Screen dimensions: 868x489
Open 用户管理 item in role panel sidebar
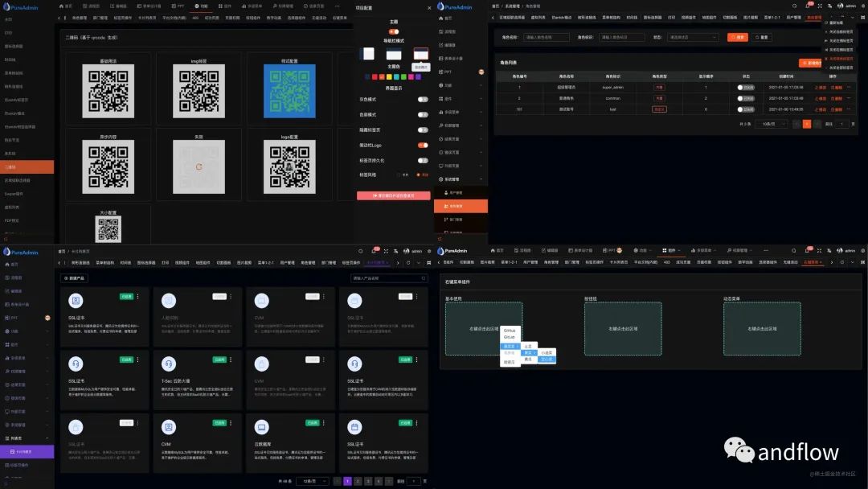pyautogui.click(x=461, y=193)
